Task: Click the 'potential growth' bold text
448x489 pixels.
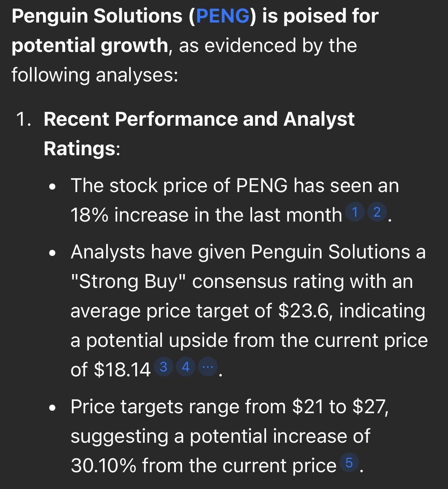Action: coord(90,45)
